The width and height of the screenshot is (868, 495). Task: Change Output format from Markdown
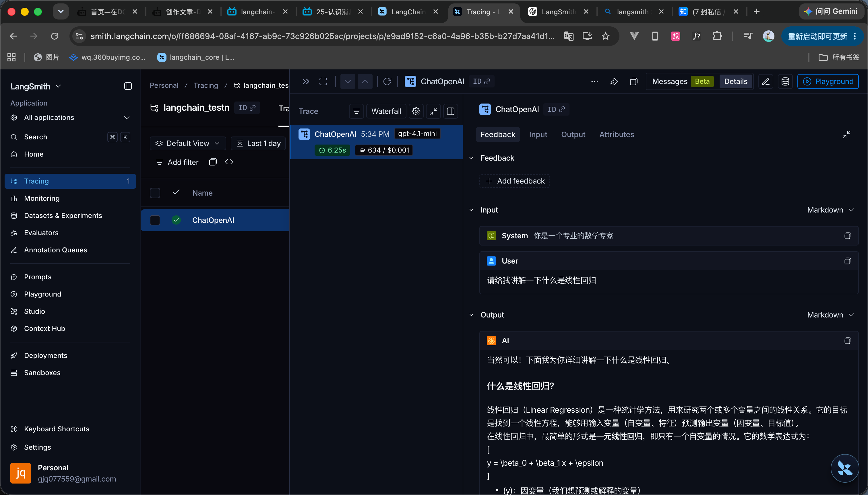831,315
